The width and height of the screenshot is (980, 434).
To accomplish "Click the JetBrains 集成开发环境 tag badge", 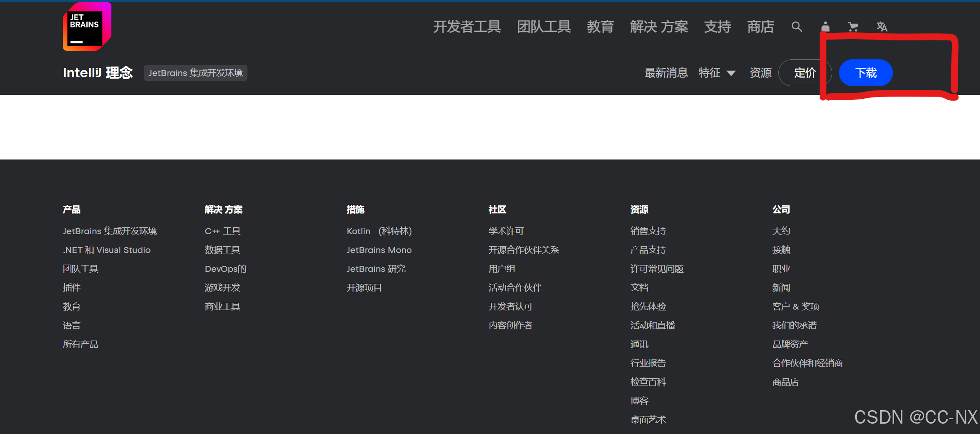I will [x=195, y=73].
